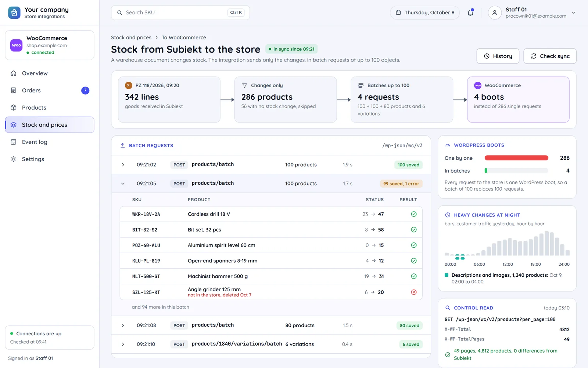
Task: Click the company shopping bag logo
Action: pos(14,13)
